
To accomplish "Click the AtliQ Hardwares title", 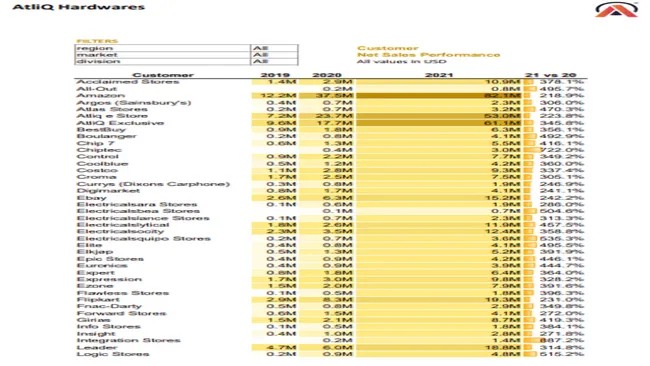I will point(79,7).
